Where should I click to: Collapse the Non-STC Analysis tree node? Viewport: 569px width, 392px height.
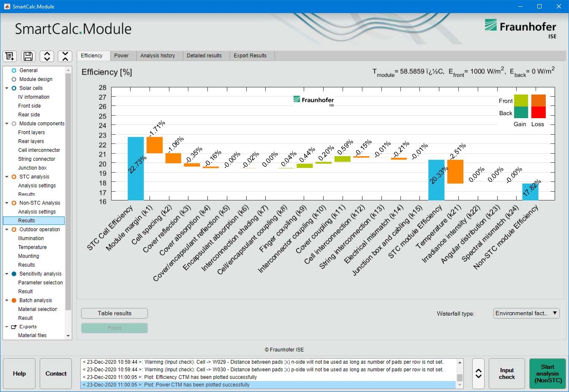point(7,203)
